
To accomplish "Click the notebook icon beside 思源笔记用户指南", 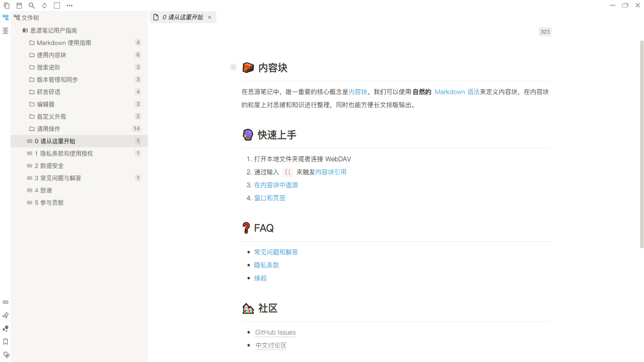I will 25,31.
